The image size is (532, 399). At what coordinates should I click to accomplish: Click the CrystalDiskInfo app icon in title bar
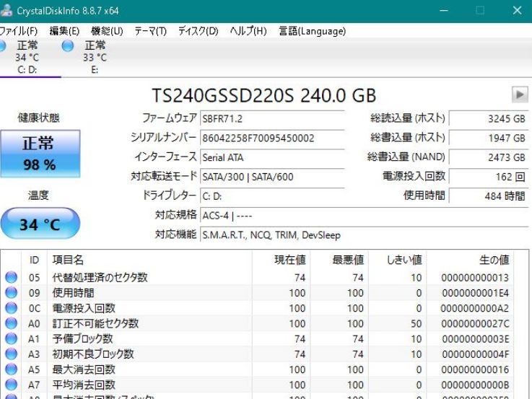6,11
